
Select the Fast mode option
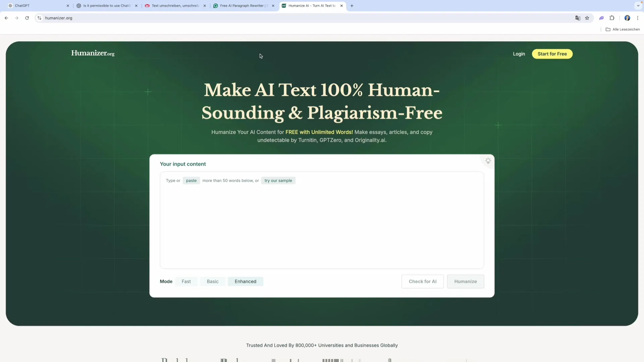(186, 282)
